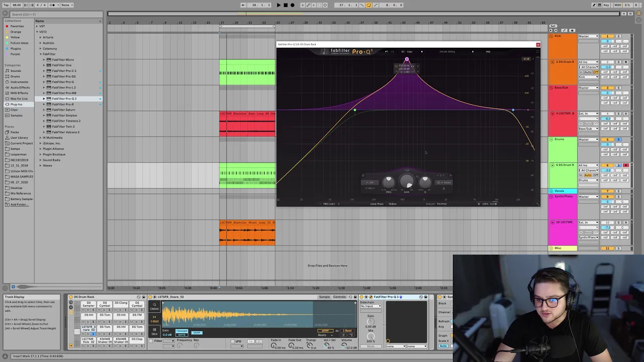Collapse the VST3 folder
Viewport: 644px width, 362px height.
[37, 32]
